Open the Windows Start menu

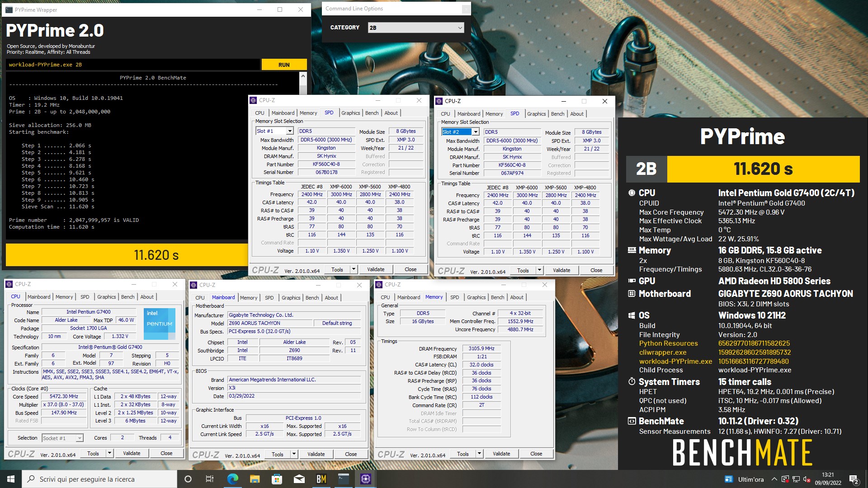[x=11, y=479]
